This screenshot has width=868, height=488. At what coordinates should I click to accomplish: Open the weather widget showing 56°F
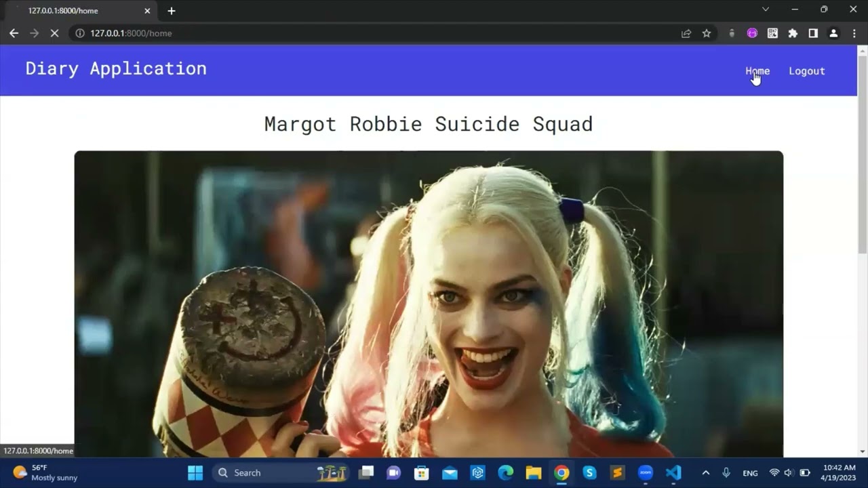coord(45,472)
